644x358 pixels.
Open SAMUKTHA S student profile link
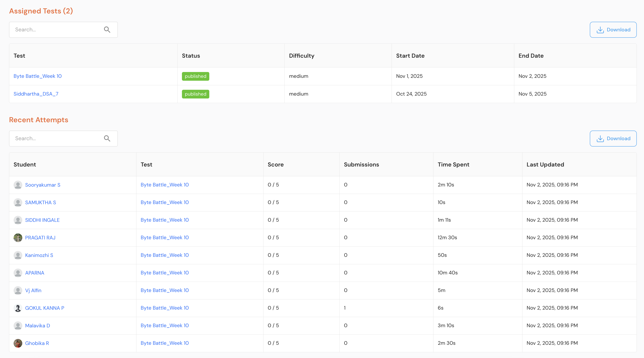click(x=41, y=202)
